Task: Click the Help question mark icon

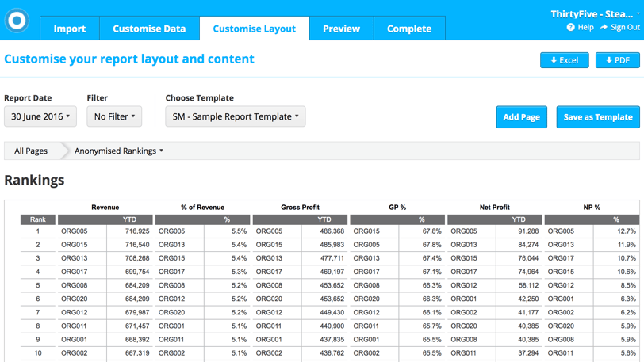Action: pyautogui.click(x=570, y=27)
